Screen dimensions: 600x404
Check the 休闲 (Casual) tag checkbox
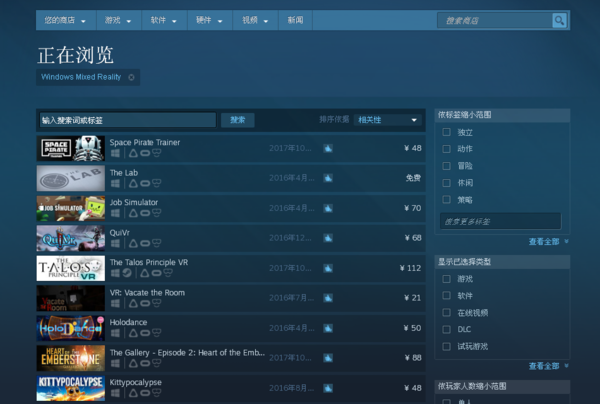coord(446,182)
